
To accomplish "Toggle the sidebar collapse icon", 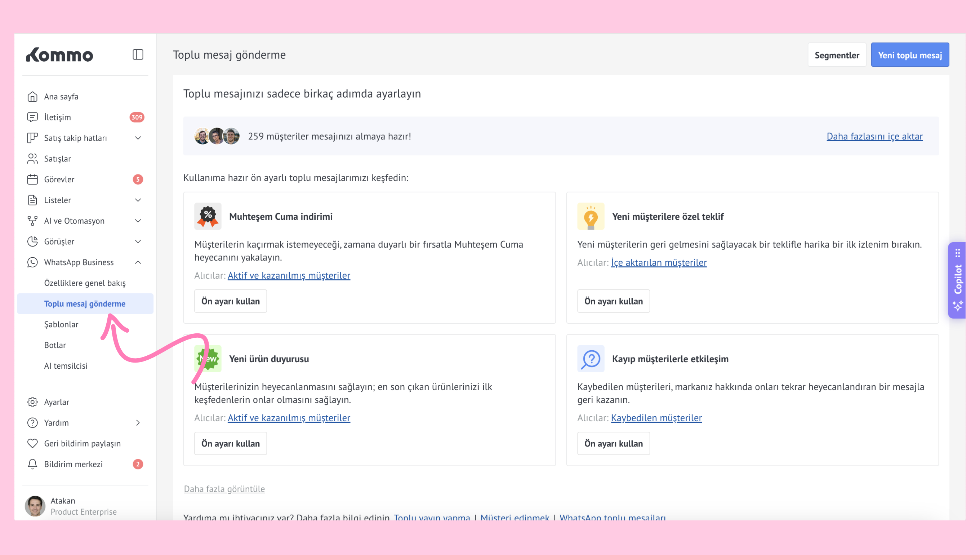I will (x=138, y=54).
